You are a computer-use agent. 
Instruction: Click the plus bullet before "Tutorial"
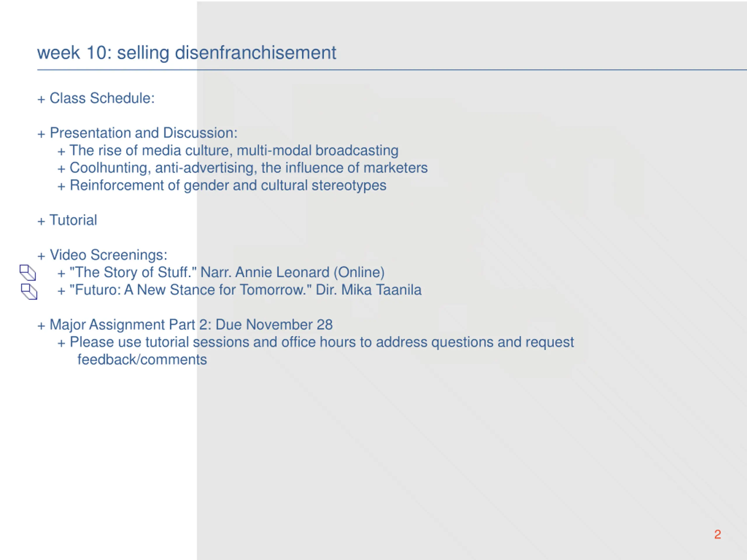41,221
